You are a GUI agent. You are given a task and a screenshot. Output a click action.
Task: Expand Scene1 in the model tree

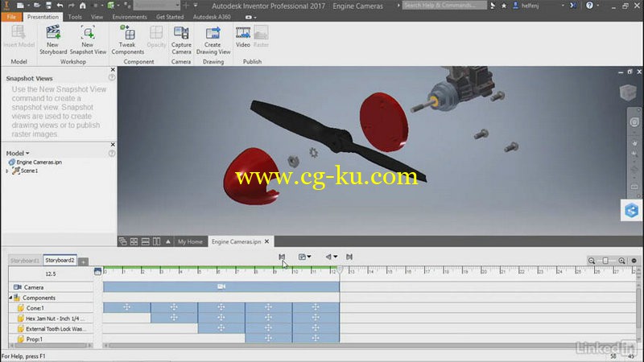click(x=7, y=171)
